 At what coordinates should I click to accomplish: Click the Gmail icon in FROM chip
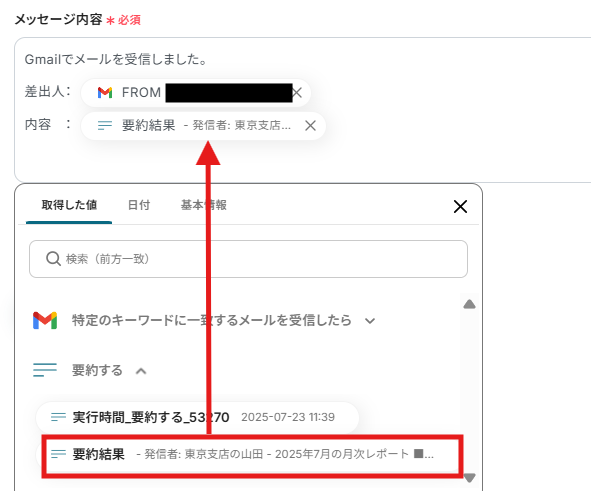click(x=105, y=93)
